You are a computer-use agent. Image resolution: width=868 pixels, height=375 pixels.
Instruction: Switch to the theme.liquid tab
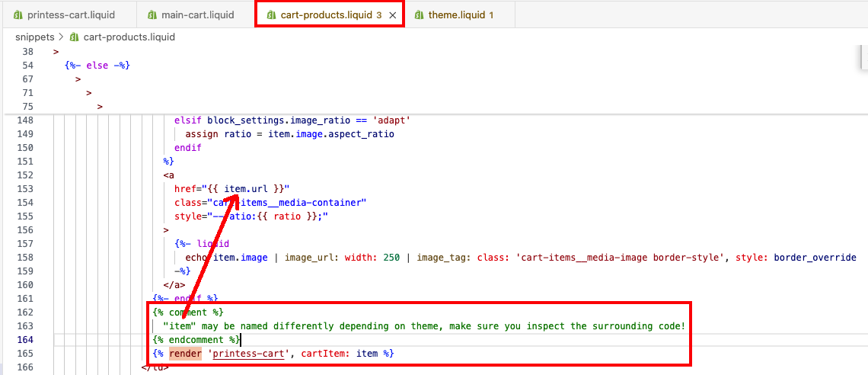(456, 15)
